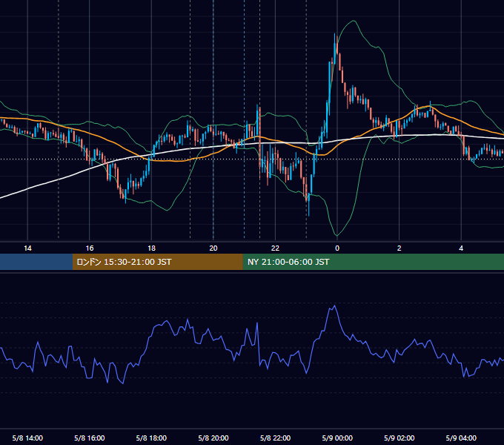The height and width of the screenshot is (445, 504).
Task: Click the 5/8 14:00 time label
Action: (27, 438)
